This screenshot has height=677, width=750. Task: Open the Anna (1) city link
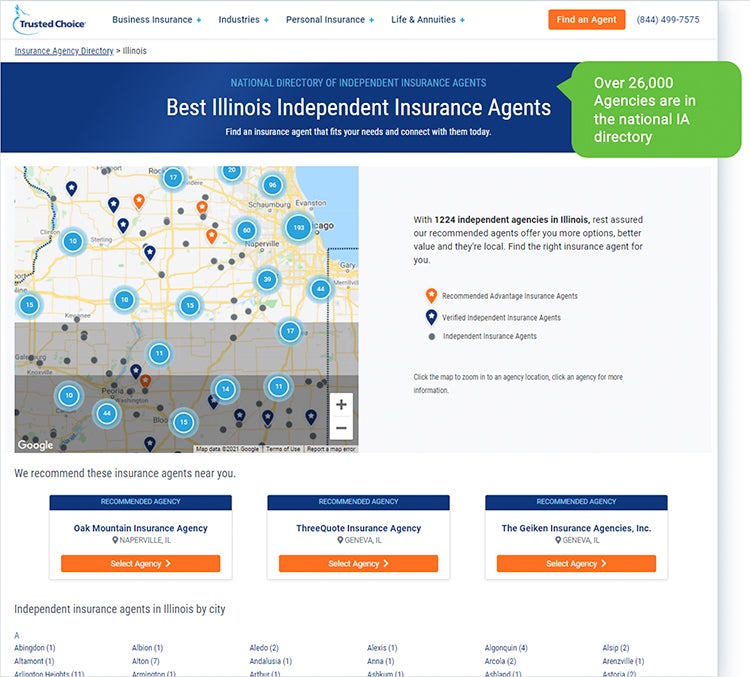381,661
